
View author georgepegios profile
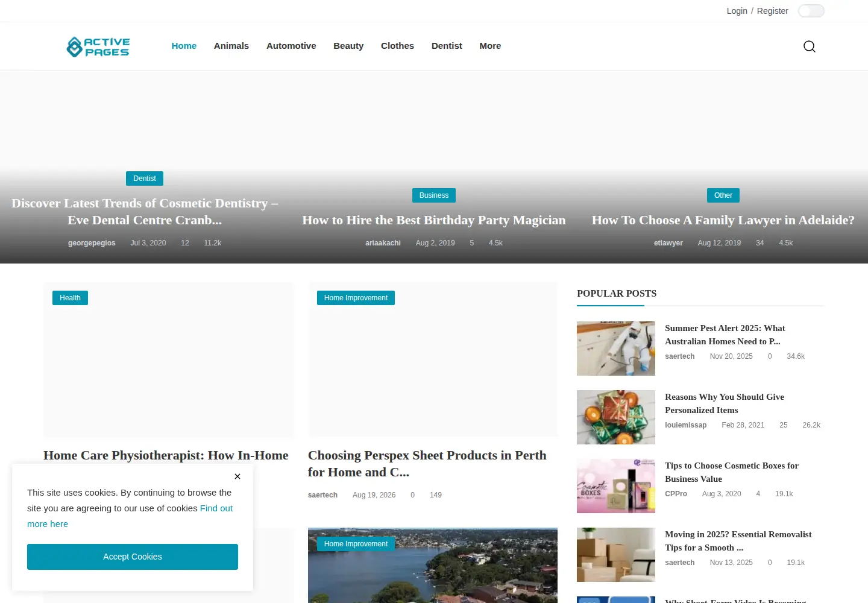[x=92, y=243]
